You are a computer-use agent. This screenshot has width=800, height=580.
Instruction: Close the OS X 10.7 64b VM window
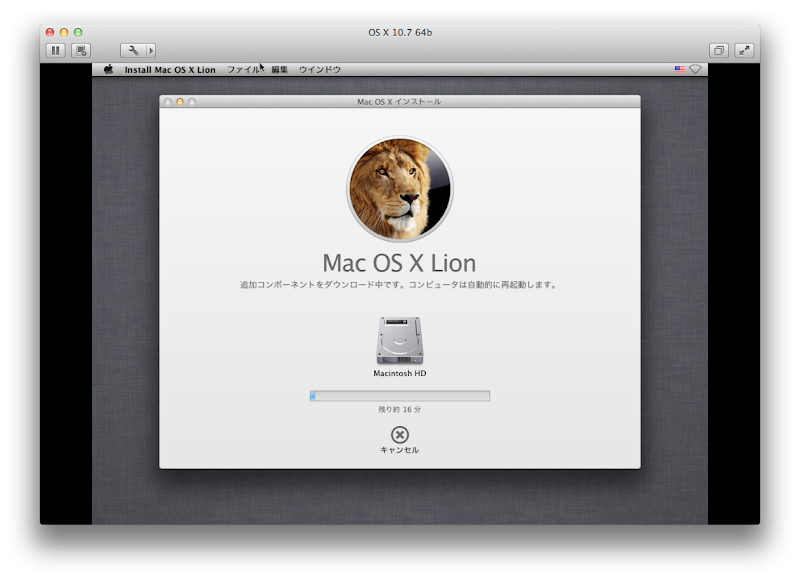[x=50, y=32]
